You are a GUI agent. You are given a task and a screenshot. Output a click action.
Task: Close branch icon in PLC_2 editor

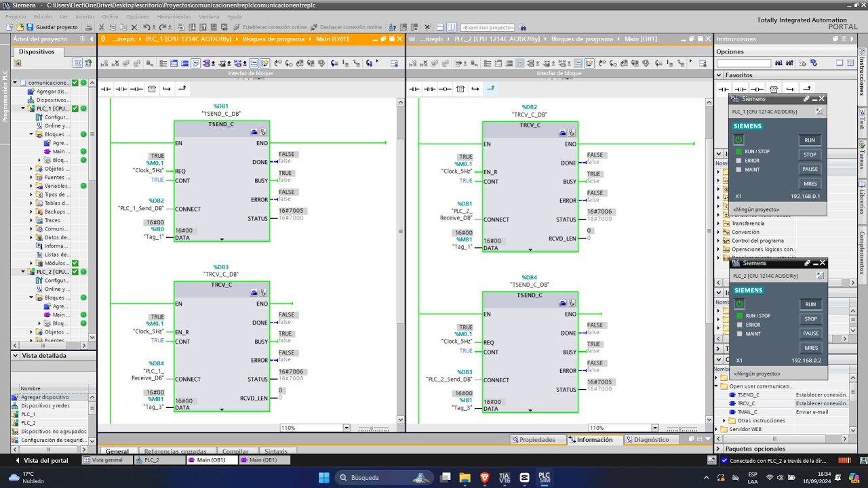click(x=491, y=89)
